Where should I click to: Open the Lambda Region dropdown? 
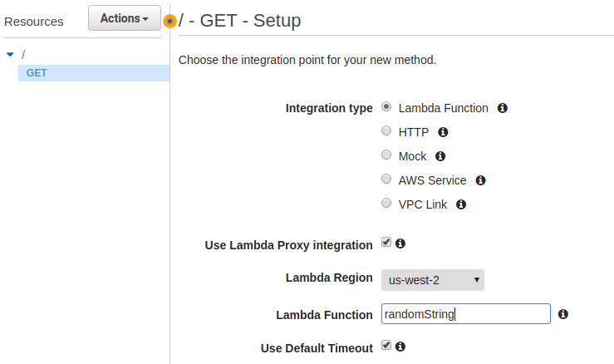[x=433, y=280]
